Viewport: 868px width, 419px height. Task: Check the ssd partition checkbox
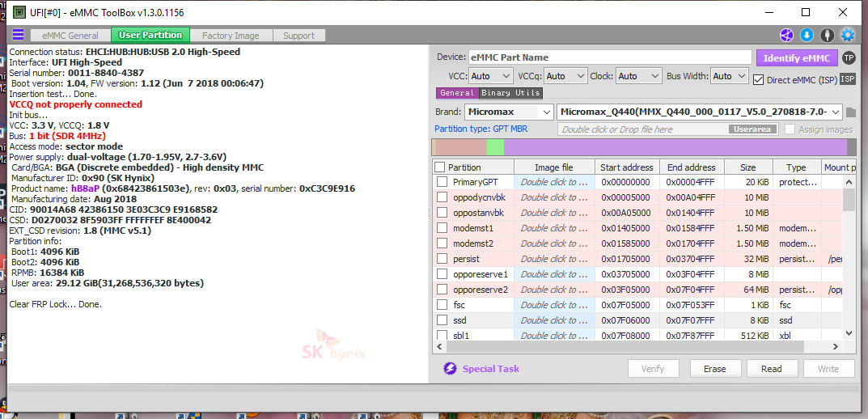[x=442, y=320]
